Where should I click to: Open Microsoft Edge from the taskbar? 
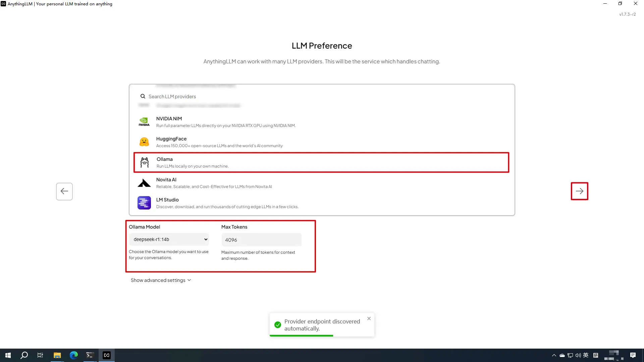pyautogui.click(x=73, y=355)
